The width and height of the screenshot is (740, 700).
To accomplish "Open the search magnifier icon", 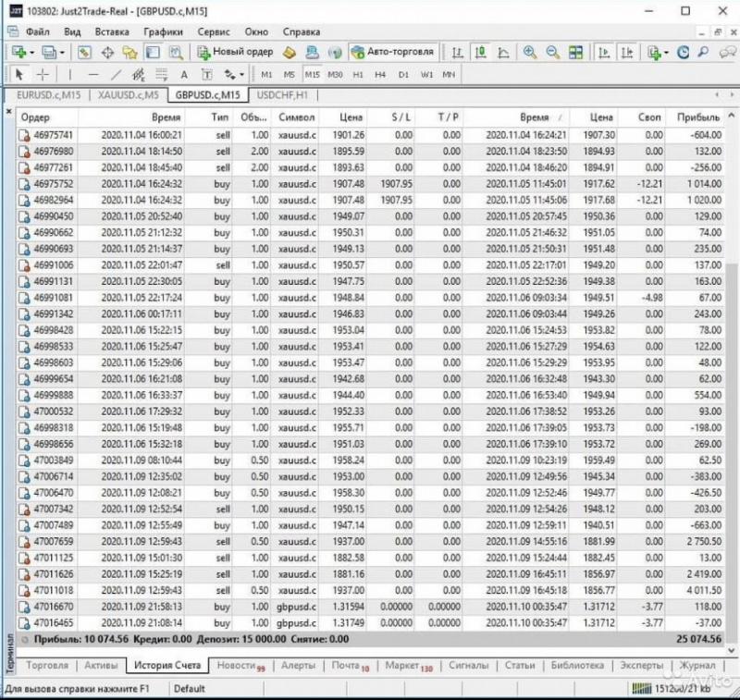I will coord(703,53).
